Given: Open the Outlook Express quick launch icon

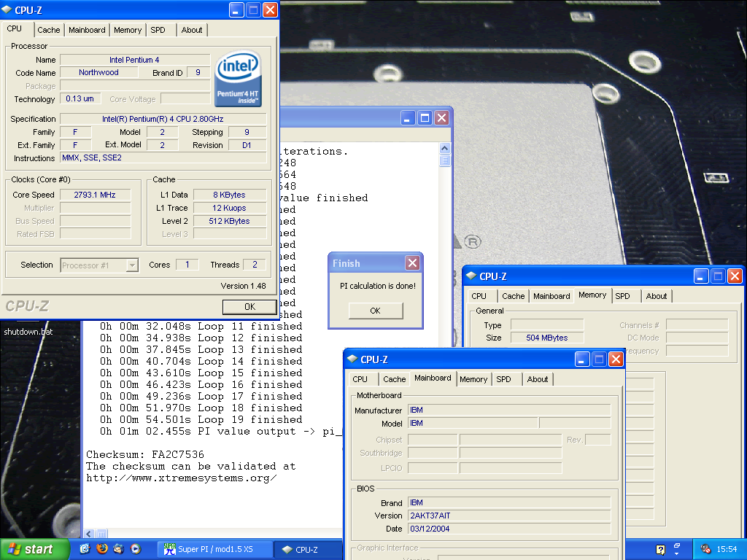Looking at the screenshot, I should point(119,549).
